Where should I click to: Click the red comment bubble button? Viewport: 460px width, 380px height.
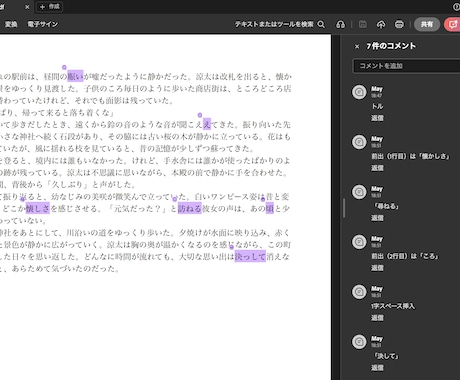click(x=453, y=24)
